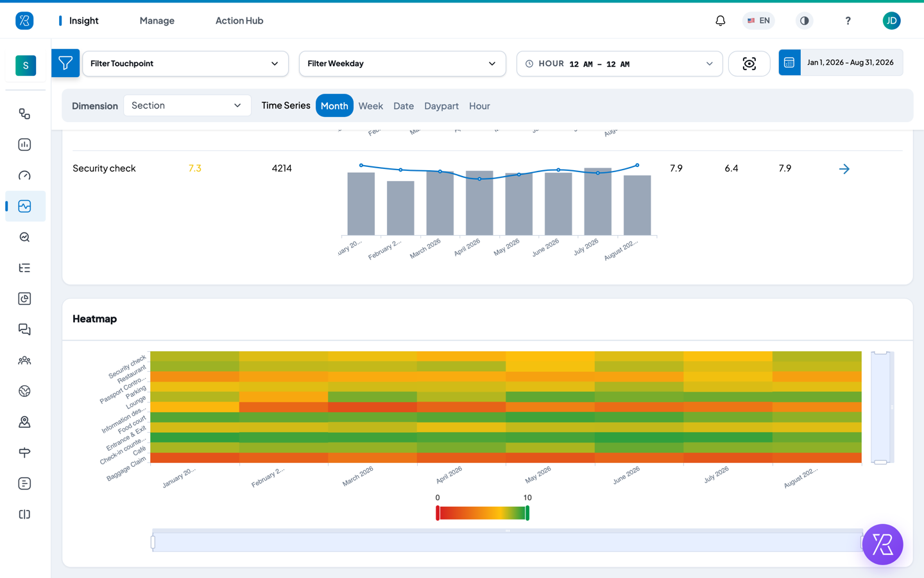Go to the Insight tab
This screenshot has width=924, height=578.
click(83, 21)
